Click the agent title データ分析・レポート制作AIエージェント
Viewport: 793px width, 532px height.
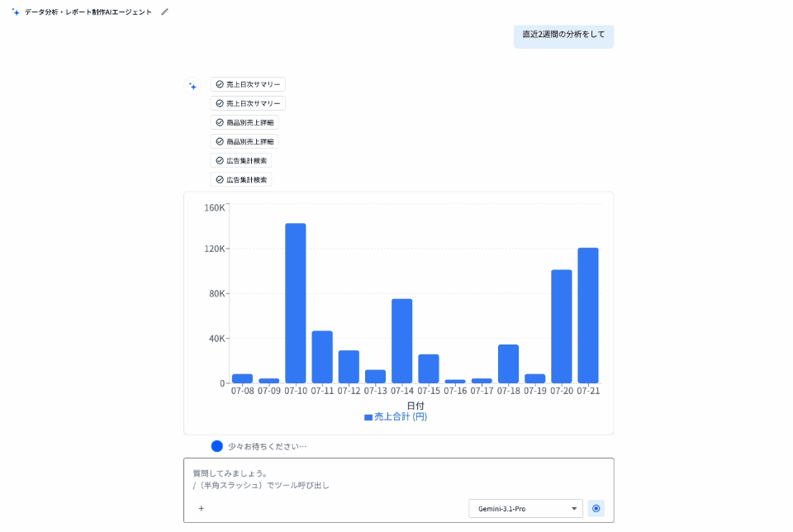88,12
